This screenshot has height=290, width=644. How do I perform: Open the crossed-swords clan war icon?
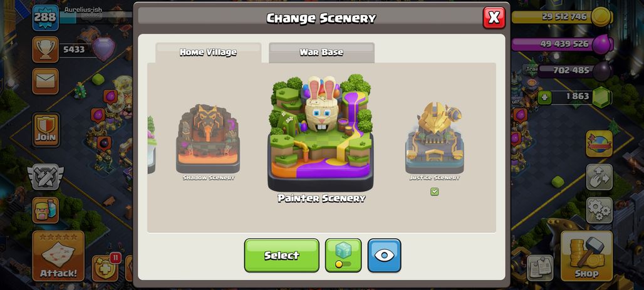(45, 177)
